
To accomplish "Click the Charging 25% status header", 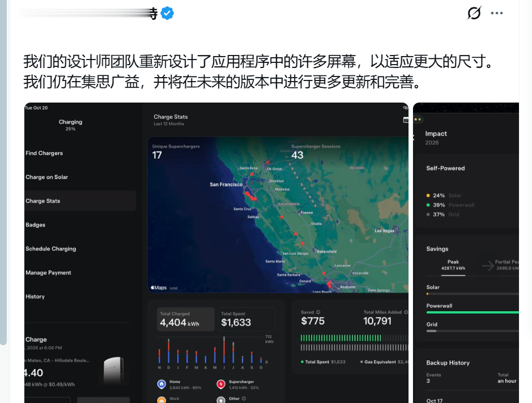I will coord(70,125).
